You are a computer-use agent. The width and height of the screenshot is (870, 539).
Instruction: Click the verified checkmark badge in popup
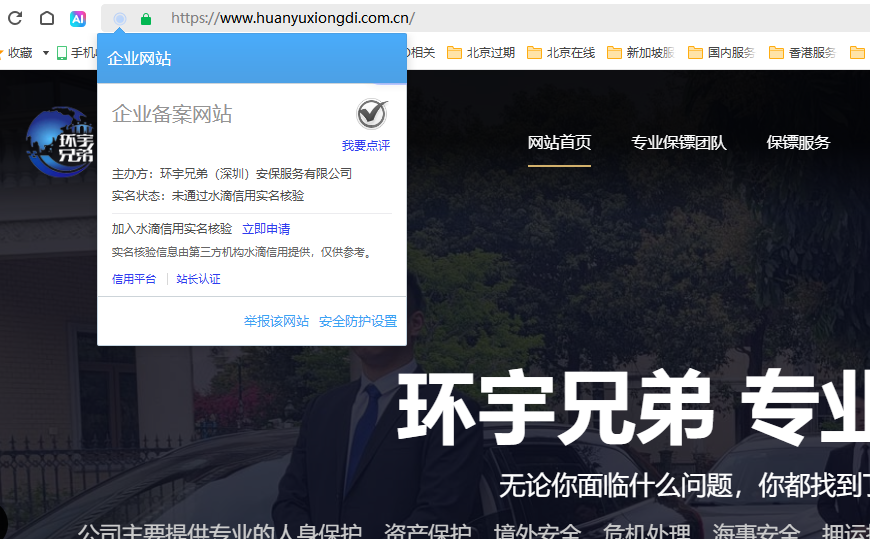click(372, 114)
